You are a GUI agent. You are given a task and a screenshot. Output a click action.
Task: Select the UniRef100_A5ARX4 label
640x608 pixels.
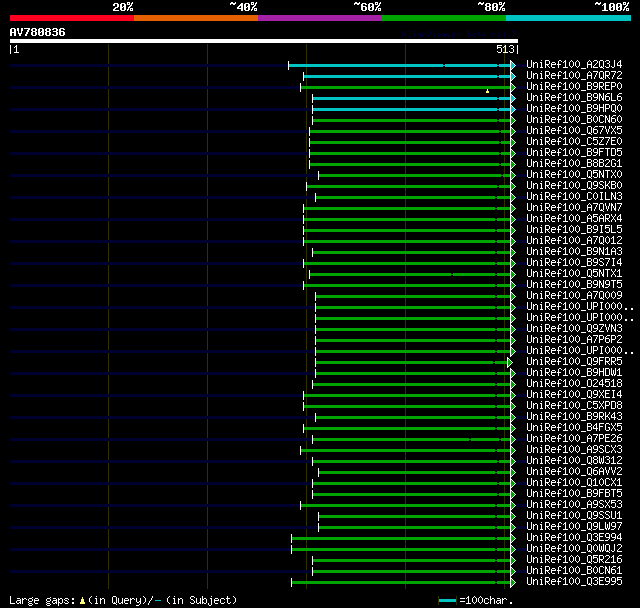[x=574, y=219]
